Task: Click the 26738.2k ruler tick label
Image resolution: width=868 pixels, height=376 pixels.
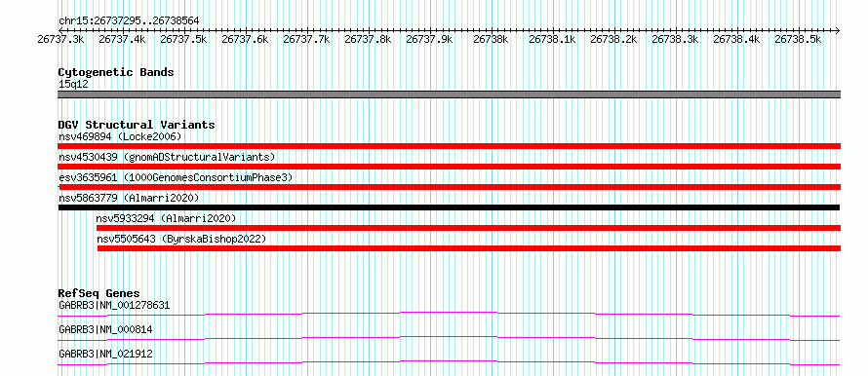Action: click(x=613, y=39)
